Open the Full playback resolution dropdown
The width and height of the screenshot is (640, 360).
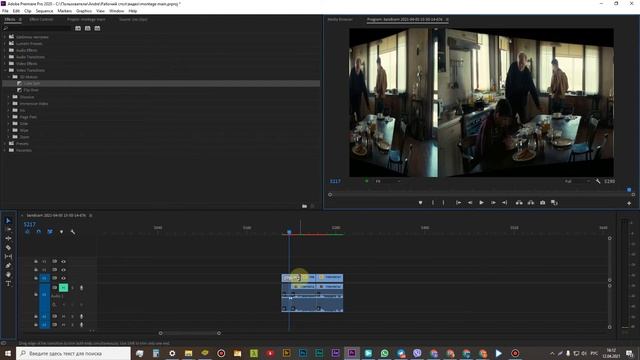(x=577, y=181)
